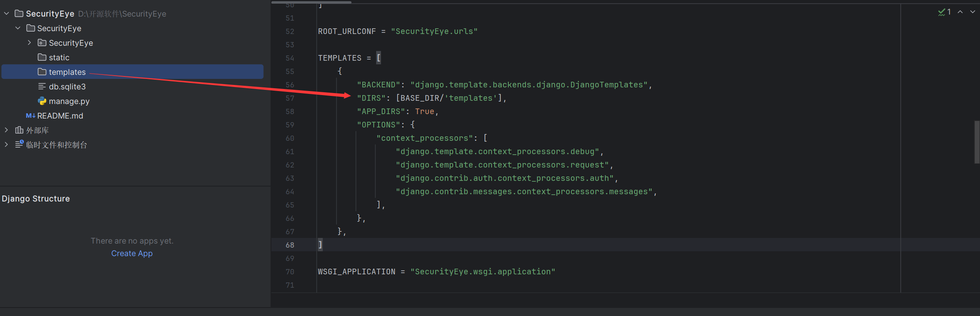
Task: Expand the 临时文件和控制台 node
Action: point(6,145)
